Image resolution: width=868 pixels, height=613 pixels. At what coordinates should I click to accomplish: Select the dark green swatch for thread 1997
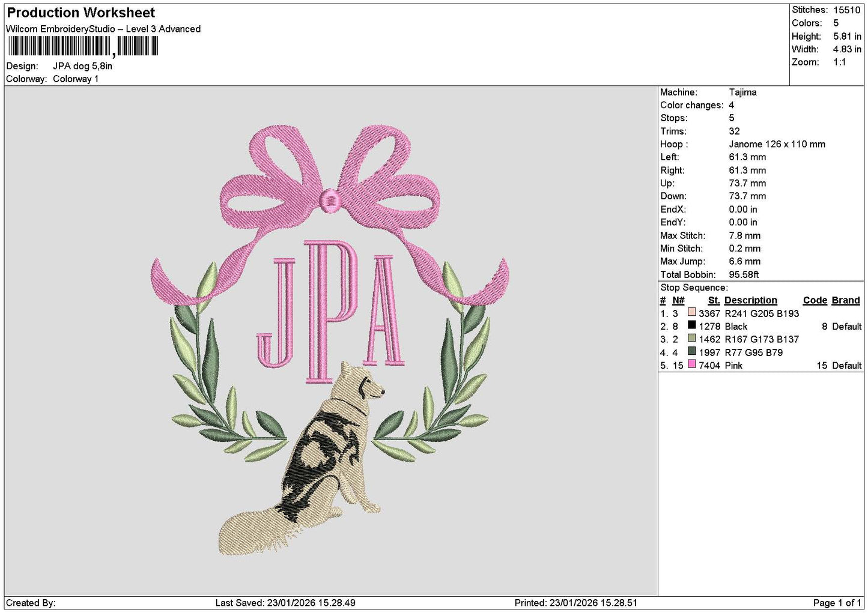tap(691, 351)
